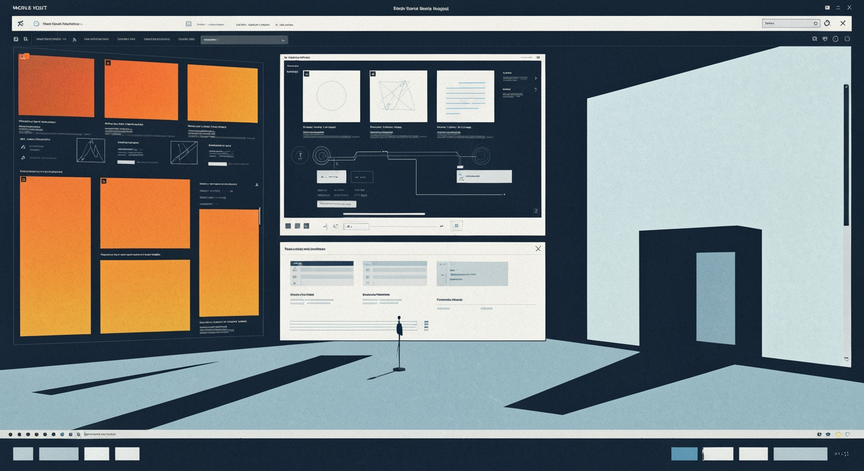Click the second icon in the secondary toolbar
The image size is (864, 471).
coord(25,39)
